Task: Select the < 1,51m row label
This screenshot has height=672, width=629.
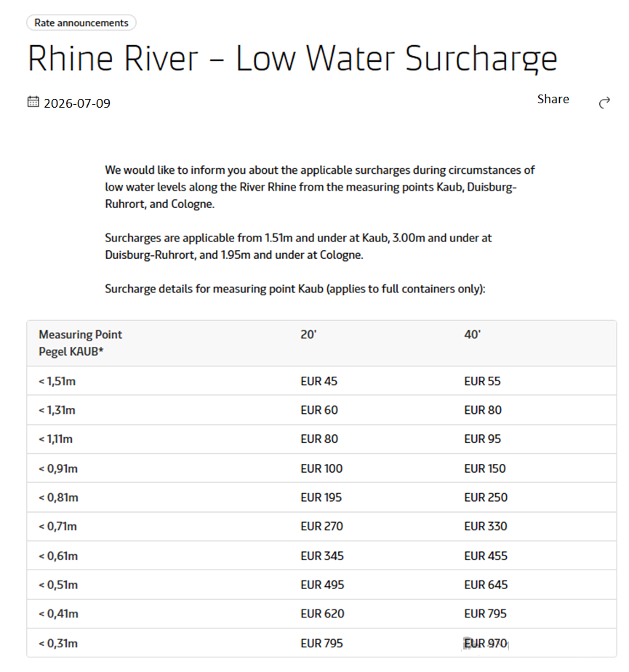Action: pyautogui.click(x=57, y=381)
